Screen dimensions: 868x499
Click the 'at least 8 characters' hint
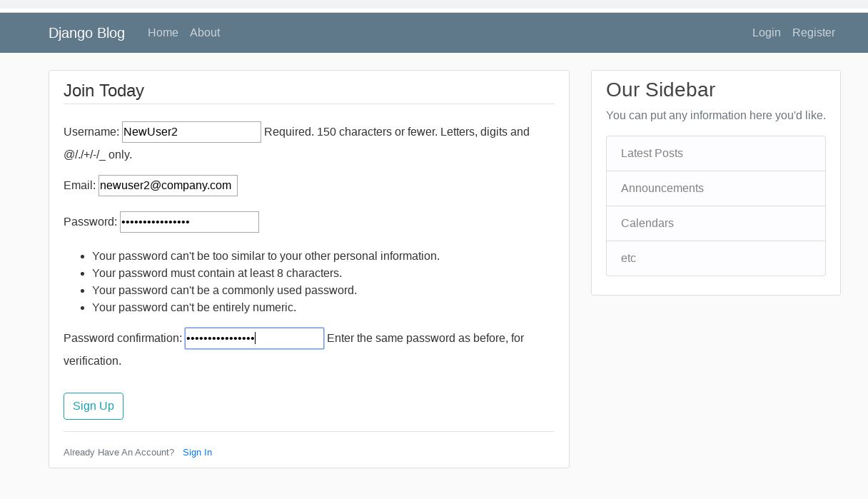tap(217, 273)
